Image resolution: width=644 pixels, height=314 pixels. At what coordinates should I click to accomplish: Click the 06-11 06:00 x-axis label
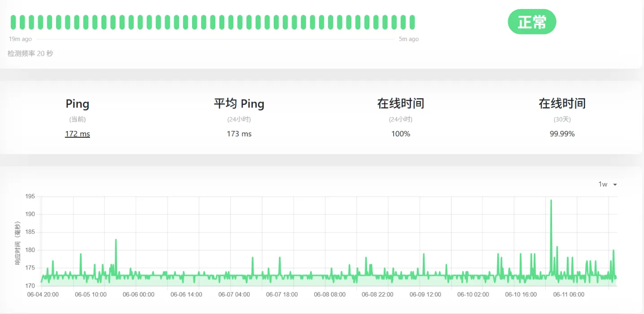(569, 295)
